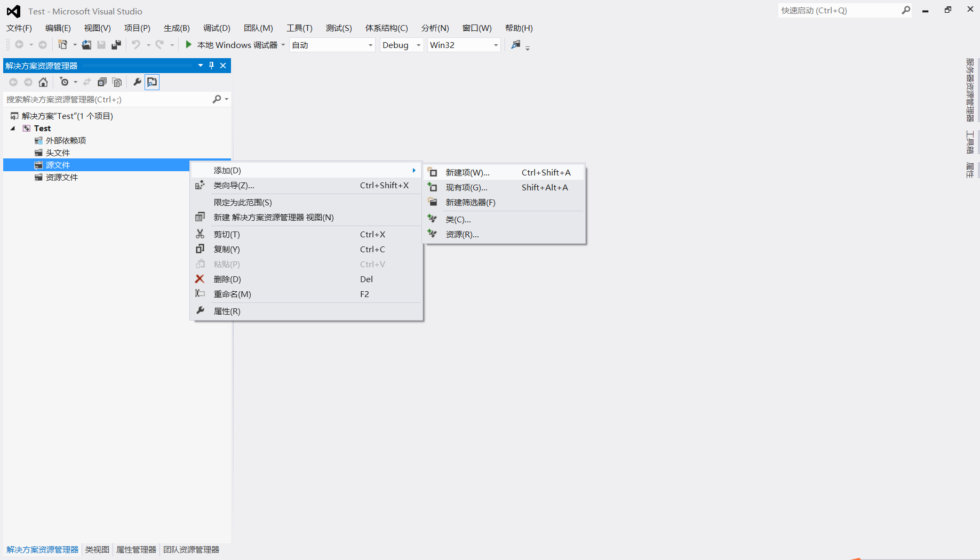Open the 调试(D) menu
This screenshot has height=560, width=980.
(216, 28)
